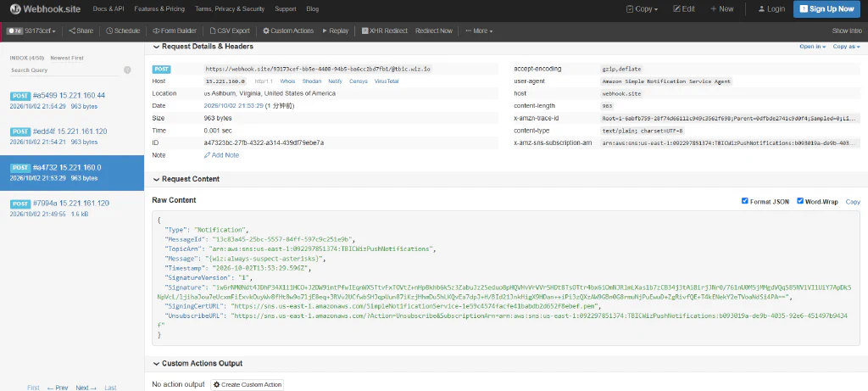Open the 'Open in' dropdown
The image size is (868, 391).
(x=813, y=47)
